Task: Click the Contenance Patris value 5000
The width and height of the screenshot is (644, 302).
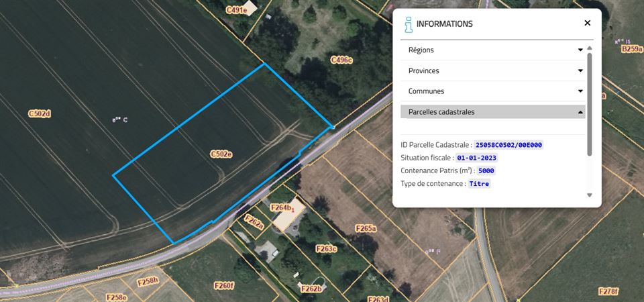Action: [487, 170]
